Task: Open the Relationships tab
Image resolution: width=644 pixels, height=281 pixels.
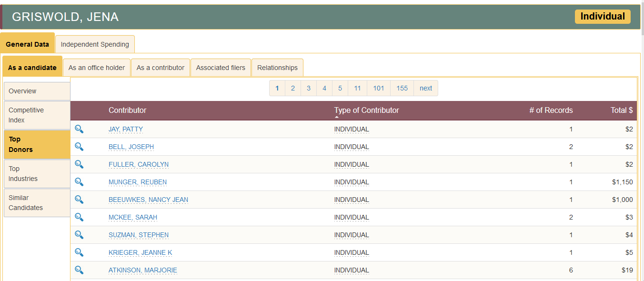Action: [x=277, y=68]
